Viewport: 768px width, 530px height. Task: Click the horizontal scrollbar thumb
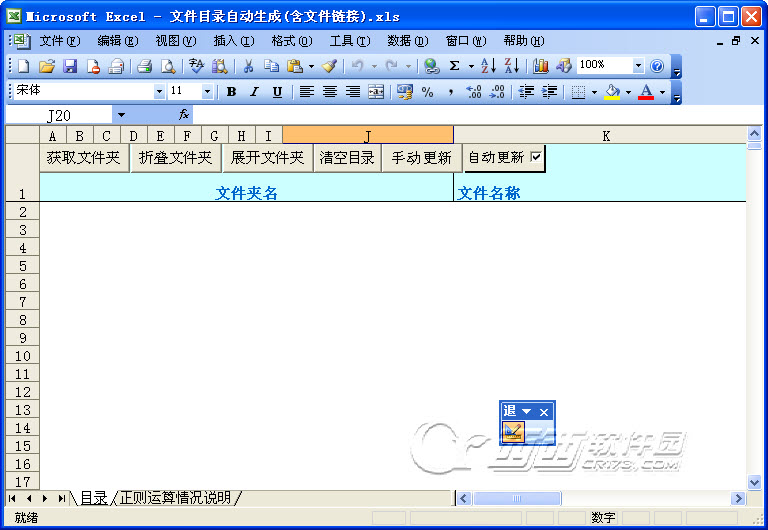[517, 499]
